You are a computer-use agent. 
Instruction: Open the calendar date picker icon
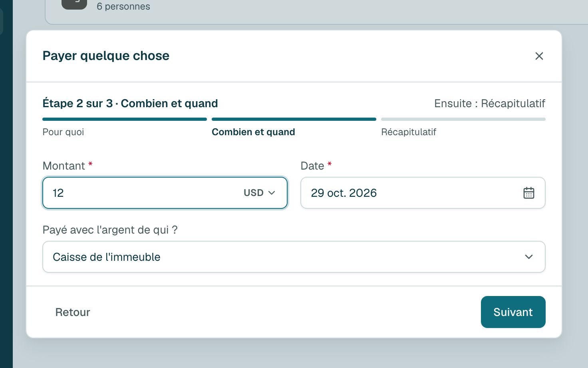click(528, 193)
